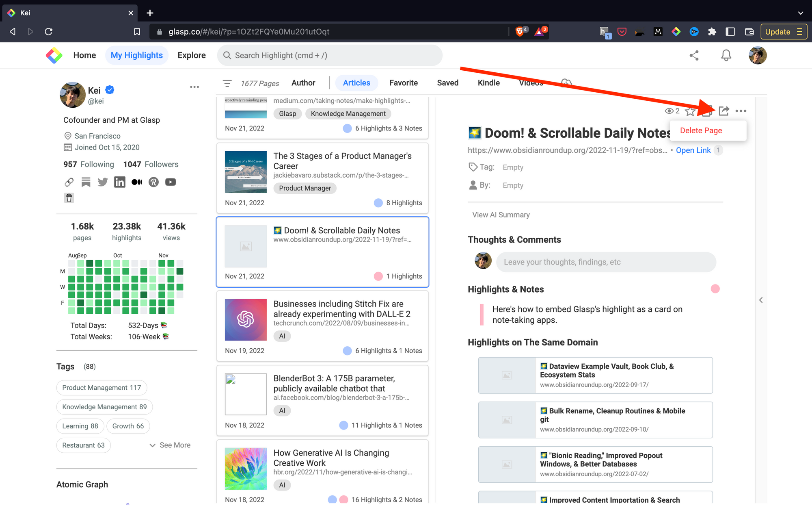Click the Leave your thoughts comment field
812x508 pixels.
[606, 262]
